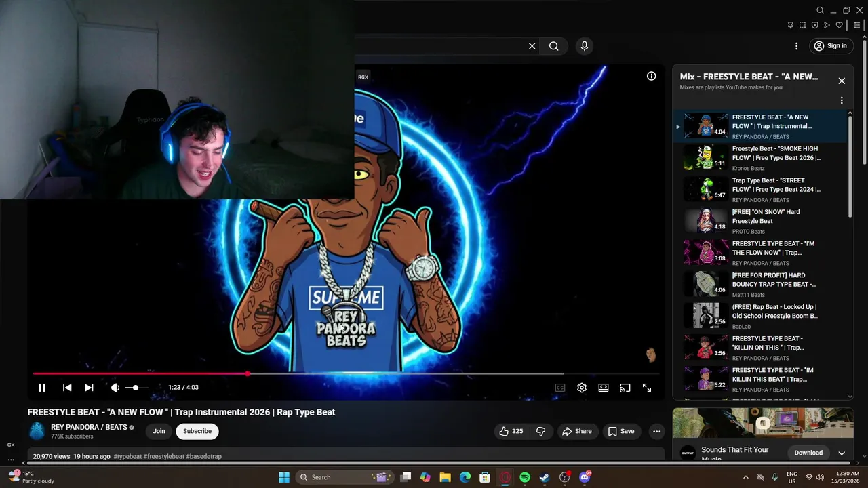
Task: Click the Join channel button
Action: [159, 431]
